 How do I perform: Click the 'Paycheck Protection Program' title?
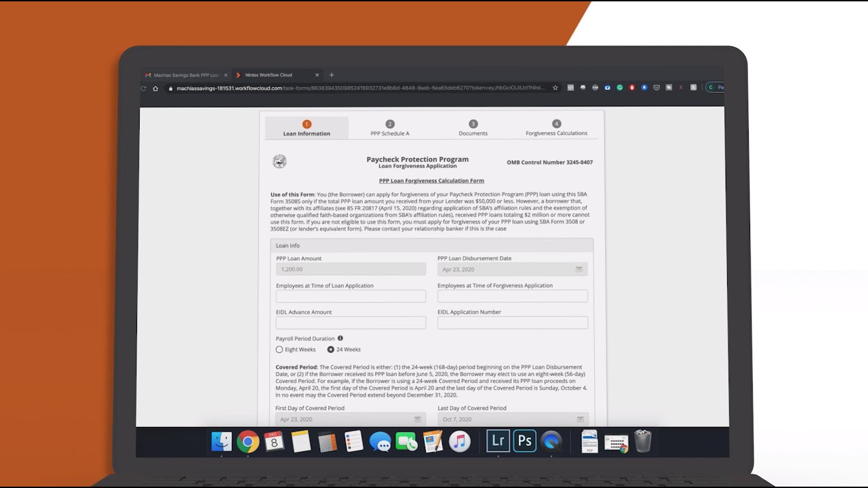[x=418, y=159]
